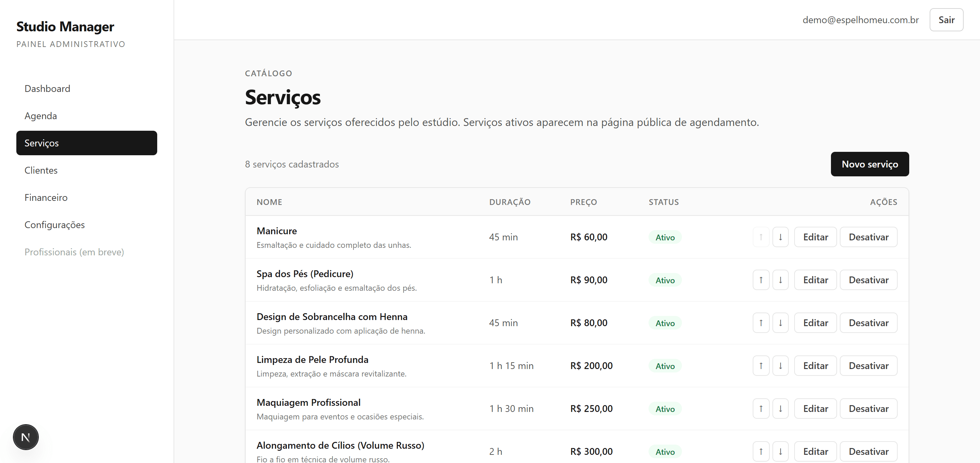Image resolution: width=980 pixels, height=463 pixels.
Task: Click Limpeza de Pele Profunda name
Action: pyautogui.click(x=312, y=360)
